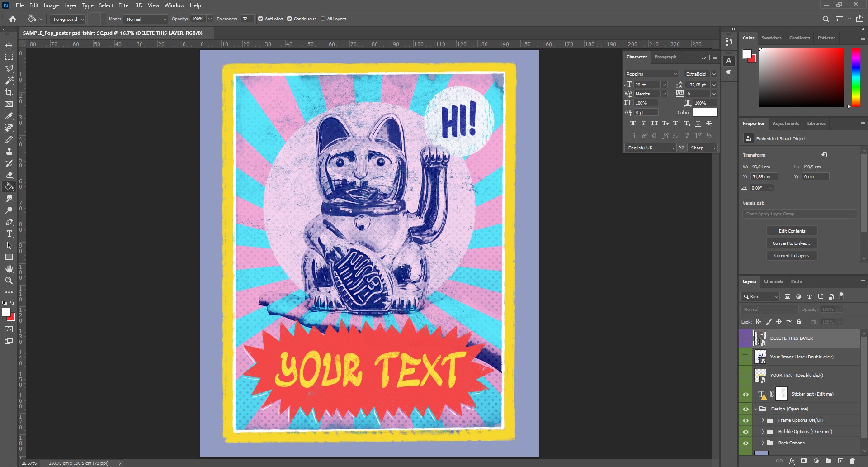
Task: Click the Character text Color swatch
Action: click(x=705, y=112)
